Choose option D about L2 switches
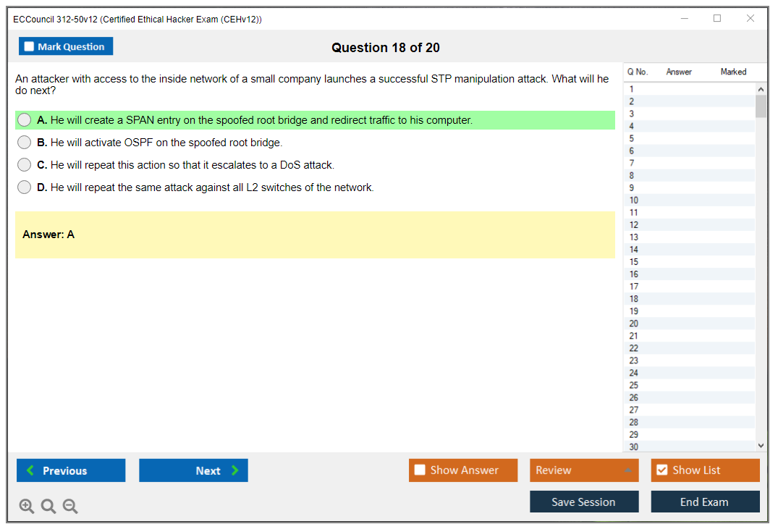 coord(25,187)
